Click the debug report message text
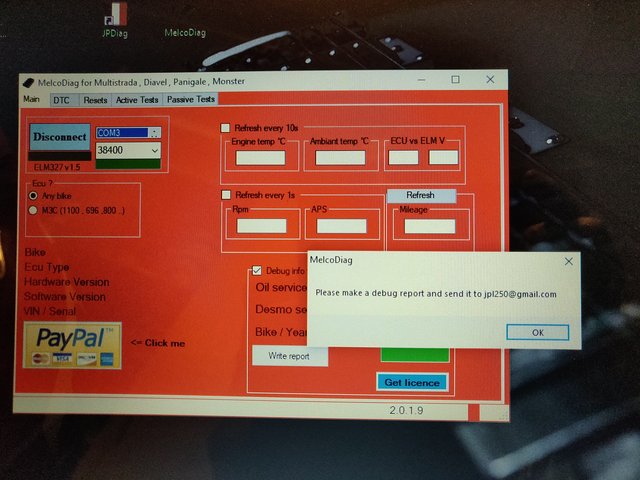Image resolution: width=640 pixels, height=480 pixels. 436,293
